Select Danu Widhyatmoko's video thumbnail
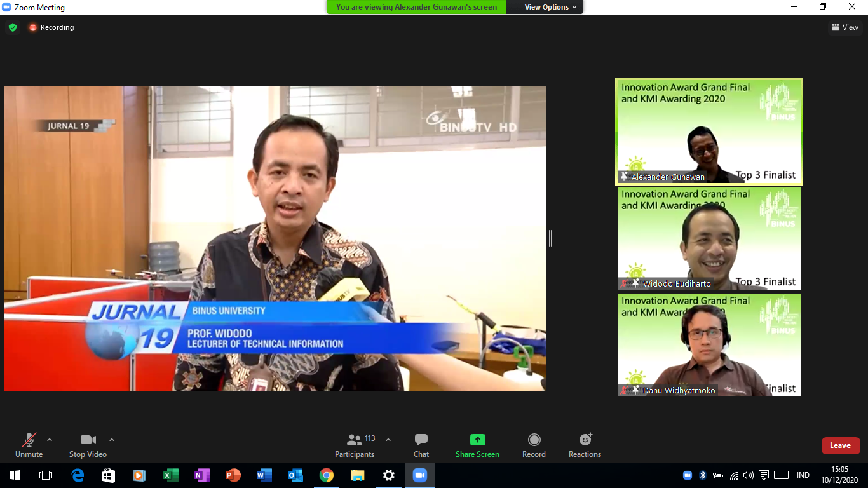Image resolution: width=868 pixels, height=488 pixels. 709,345
